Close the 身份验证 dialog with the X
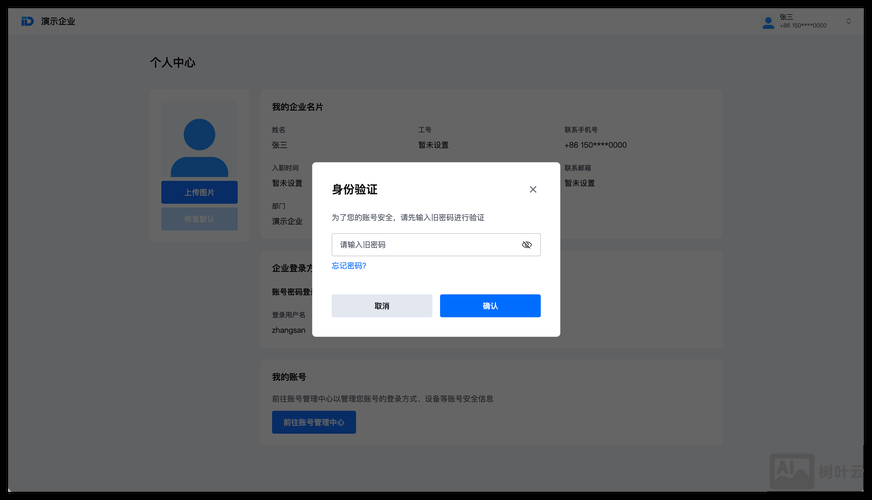This screenshot has width=872, height=500. (533, 190)
